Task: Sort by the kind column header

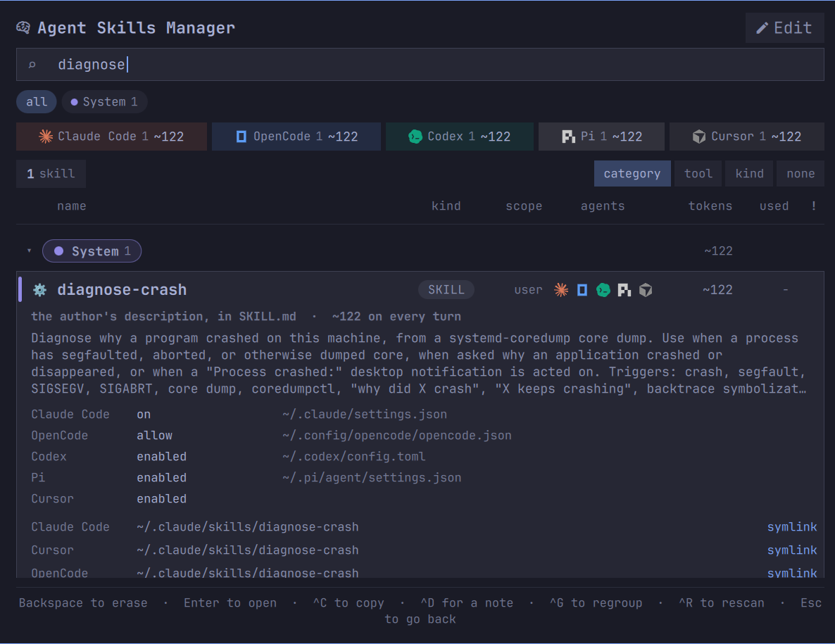Action: 446,206
